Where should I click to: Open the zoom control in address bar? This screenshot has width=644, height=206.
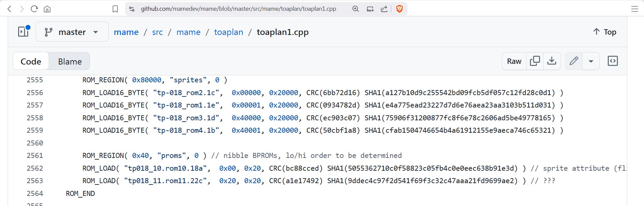click(x=356, y=9)
